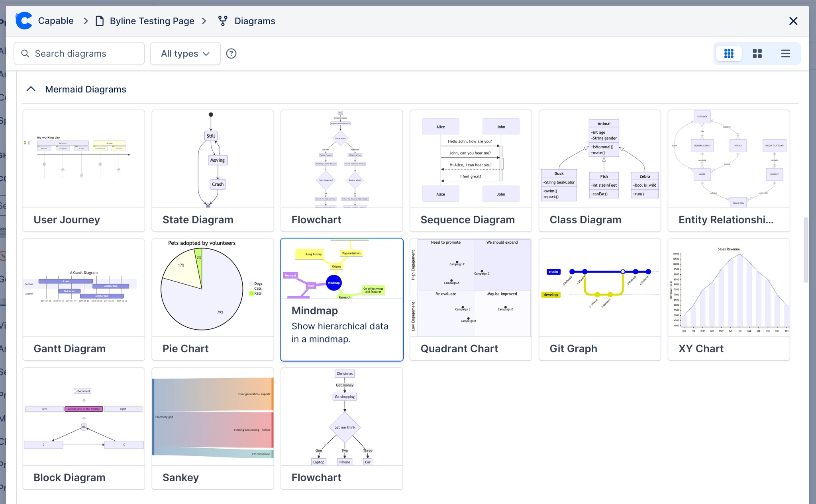This screenshot has height=504, width=816.
Task: Open the All types filter dropdown
Action: pyautogui.click(x=185, y=53)
